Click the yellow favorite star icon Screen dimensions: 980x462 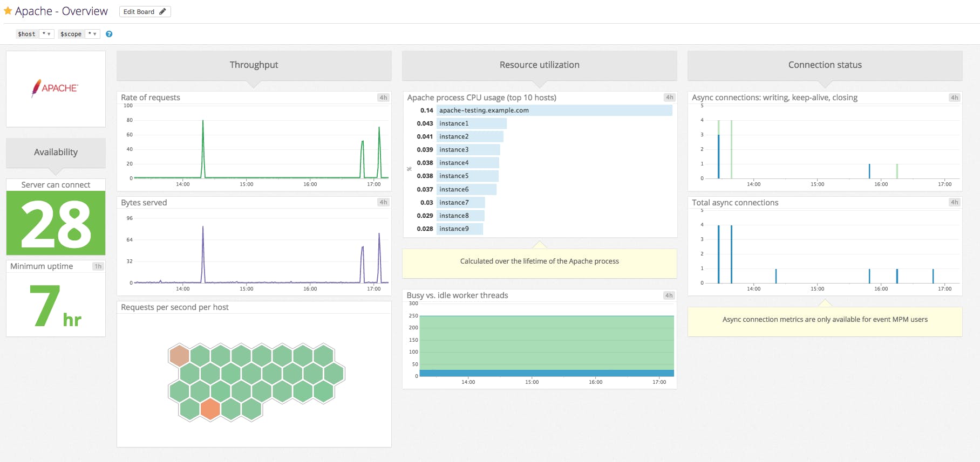click(8, 11)
